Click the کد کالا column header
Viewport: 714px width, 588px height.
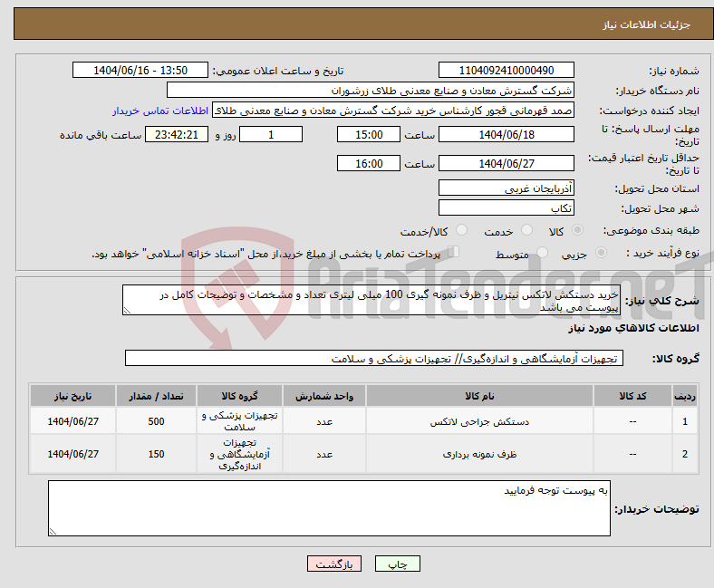point(632,396)
